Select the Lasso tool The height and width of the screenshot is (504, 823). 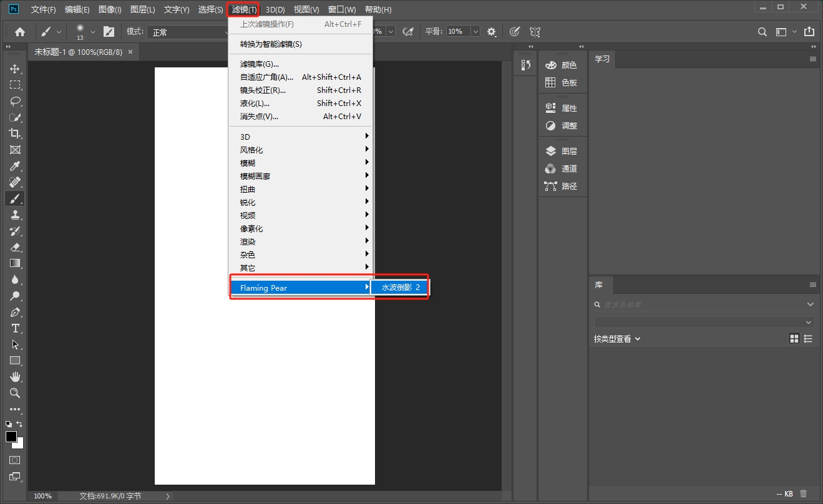click(x=15, y=101)
